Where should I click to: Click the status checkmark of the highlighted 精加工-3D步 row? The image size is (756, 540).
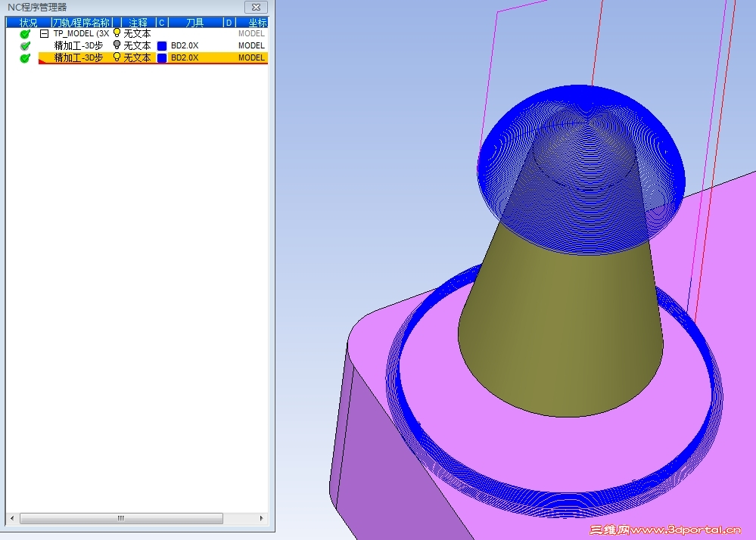tap(25, 57)
